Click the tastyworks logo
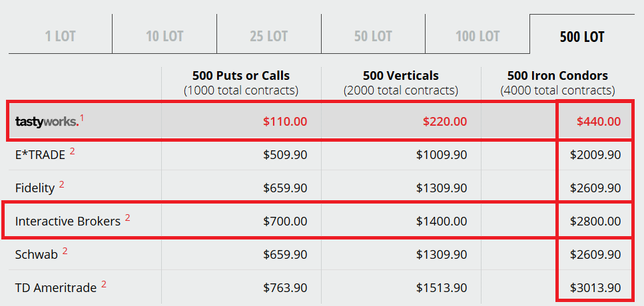The height and width of the screenshot is (306, 644). pos(47,122)
